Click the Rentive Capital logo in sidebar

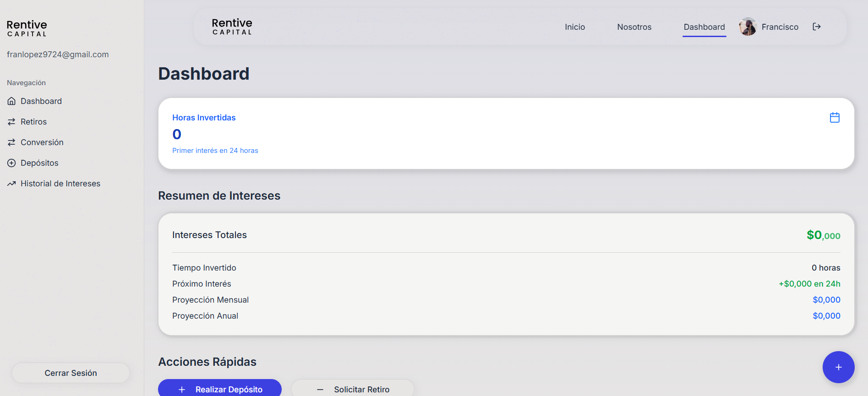(27, 28)
